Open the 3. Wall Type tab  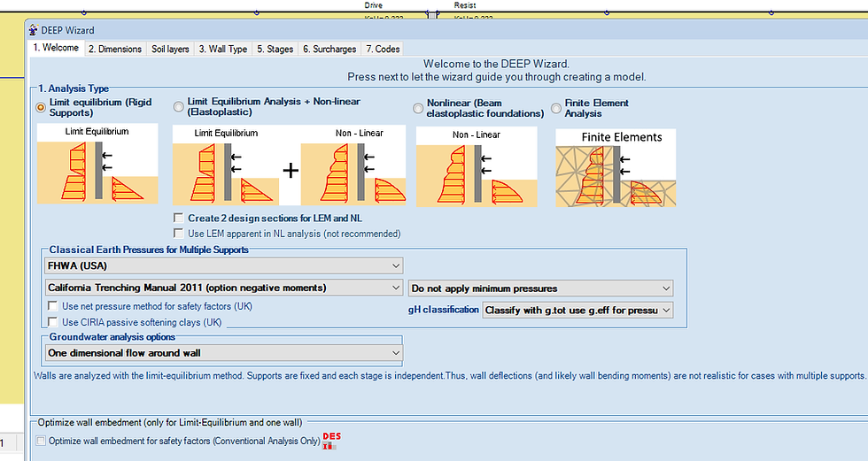click(223, 49)
